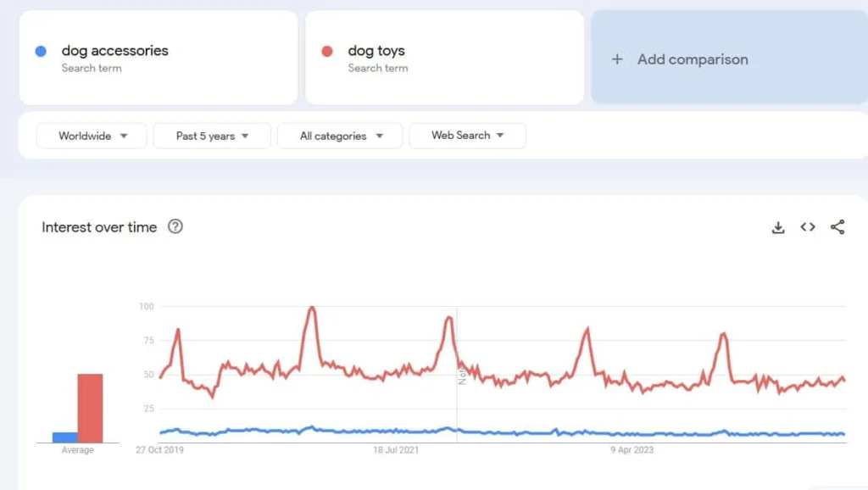Open the embed code icon
The height and width of the screenshot is (490, 868).
pyautogui.click(x=808, y=227)
